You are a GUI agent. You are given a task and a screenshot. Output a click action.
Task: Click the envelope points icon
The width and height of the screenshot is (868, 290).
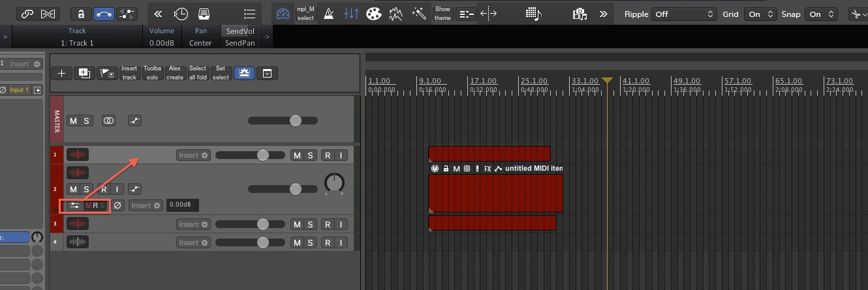point(127,14)
